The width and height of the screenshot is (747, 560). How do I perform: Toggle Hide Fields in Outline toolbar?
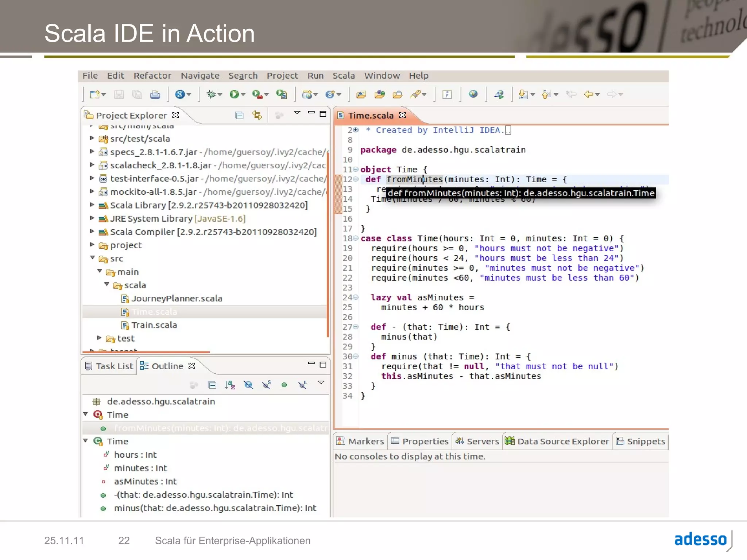tap(248, 385)
